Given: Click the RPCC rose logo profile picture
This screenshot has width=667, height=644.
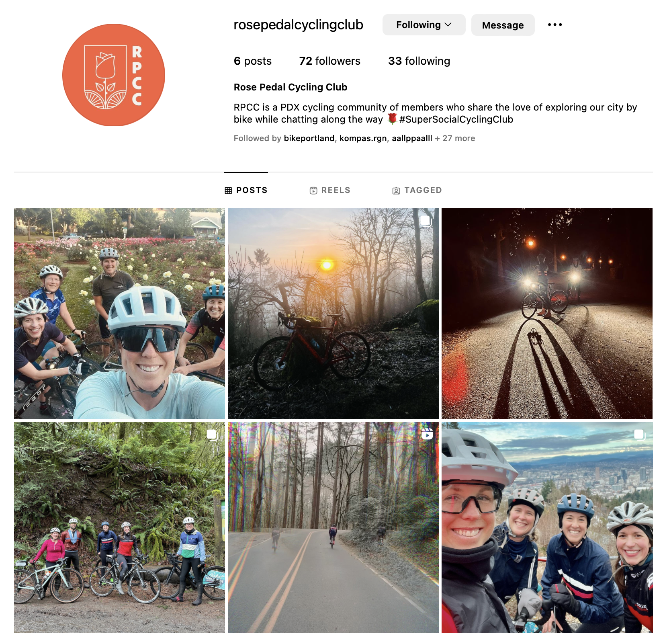Looking at the screenshot, I should pos(114,75).
